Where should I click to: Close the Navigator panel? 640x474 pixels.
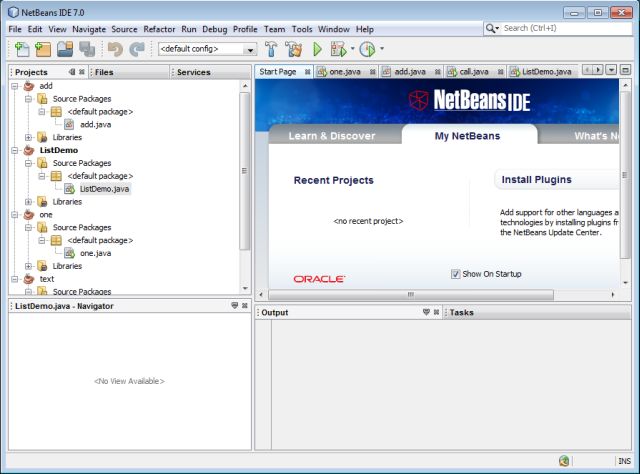[244, 305]
